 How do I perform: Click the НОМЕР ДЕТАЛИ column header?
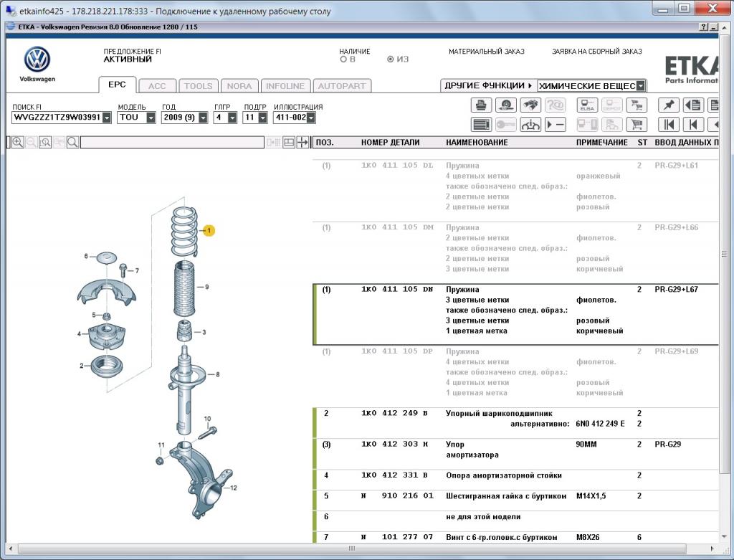390,143
